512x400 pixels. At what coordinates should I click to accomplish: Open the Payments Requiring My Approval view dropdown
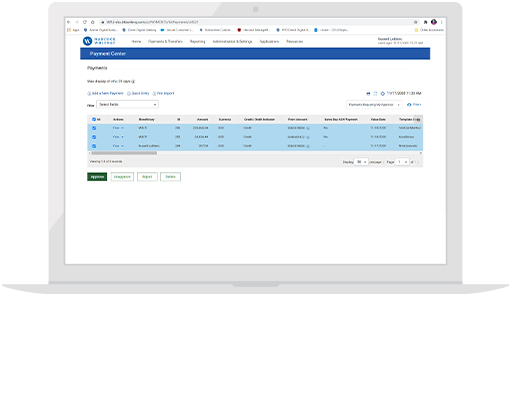click(374, 105)
